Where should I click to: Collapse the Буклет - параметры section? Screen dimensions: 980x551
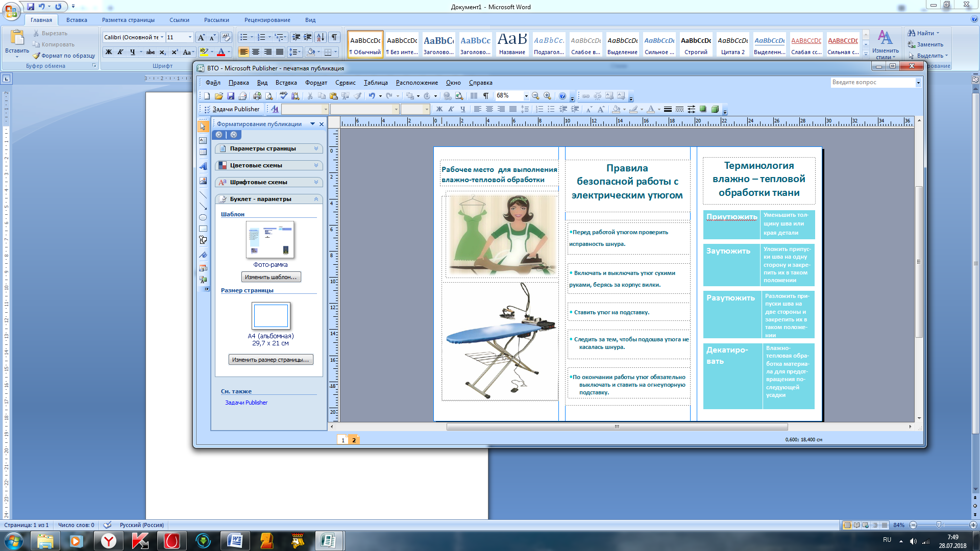(269, 199)
